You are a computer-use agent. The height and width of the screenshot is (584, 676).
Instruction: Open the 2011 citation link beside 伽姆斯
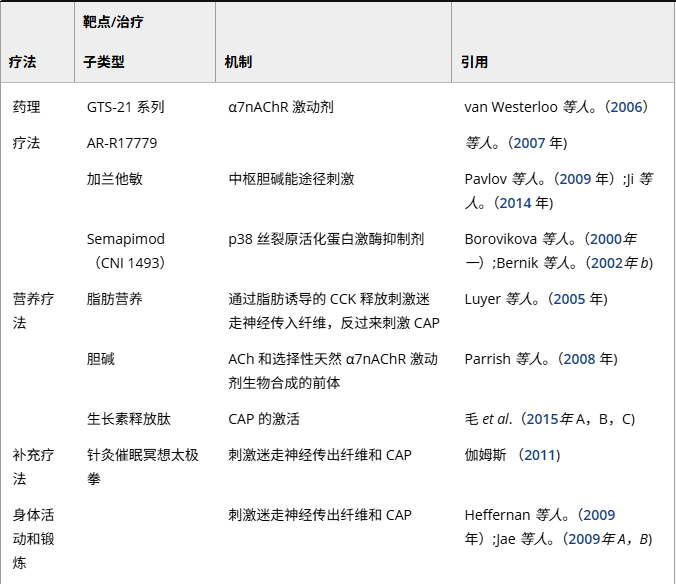tap(539, 455)
